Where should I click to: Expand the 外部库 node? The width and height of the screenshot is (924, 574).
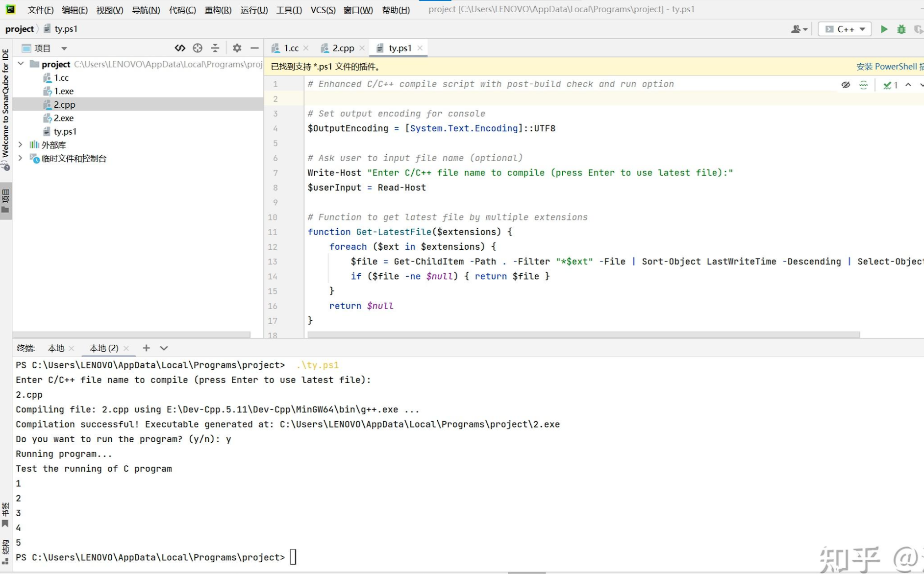pyautogui.click(x=20, y=144)
